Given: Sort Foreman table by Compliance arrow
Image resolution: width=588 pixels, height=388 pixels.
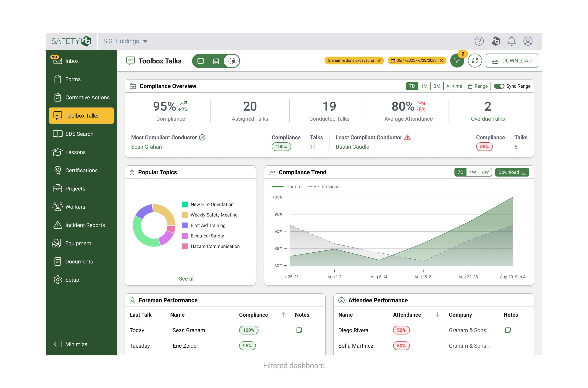Looking at the screenshot, I should click(x=283, y=314).
